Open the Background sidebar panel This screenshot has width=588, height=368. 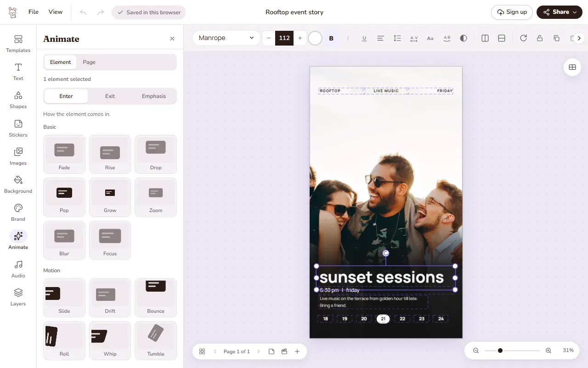click(x=18, y=184)
